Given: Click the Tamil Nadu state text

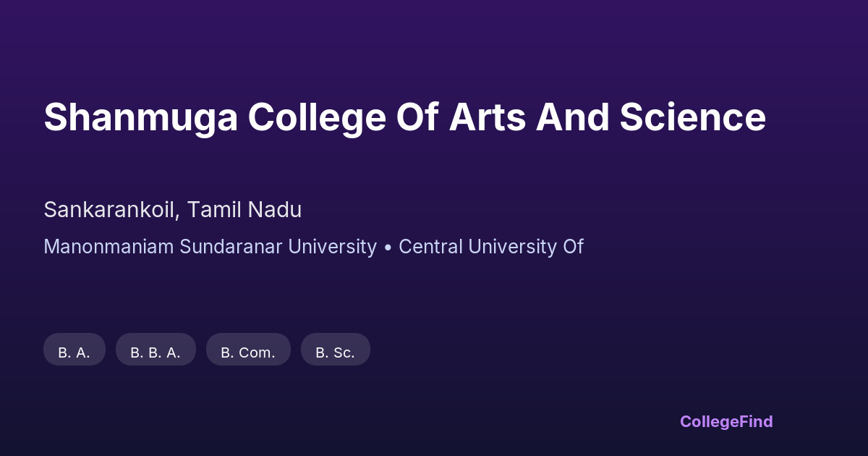Looking at the screenshot, I should pos(244,210).
